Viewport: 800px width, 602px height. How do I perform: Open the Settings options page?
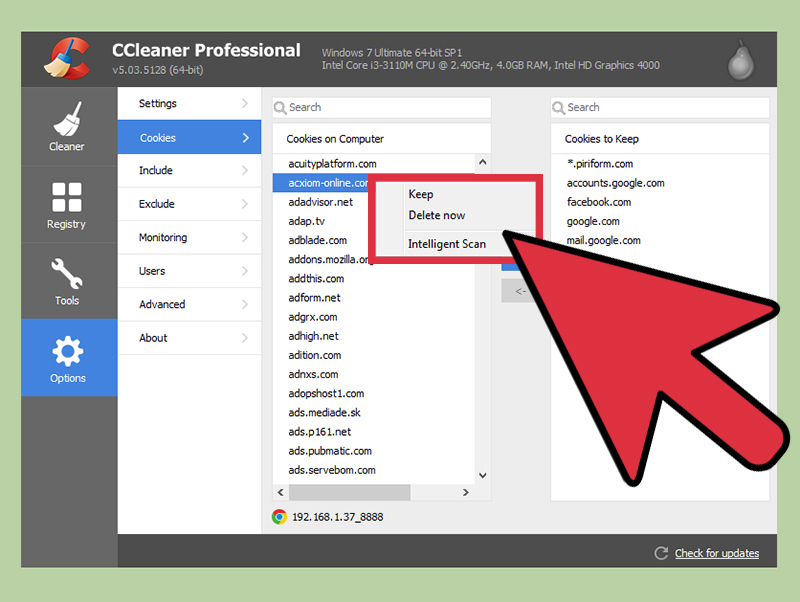(189, 104)
